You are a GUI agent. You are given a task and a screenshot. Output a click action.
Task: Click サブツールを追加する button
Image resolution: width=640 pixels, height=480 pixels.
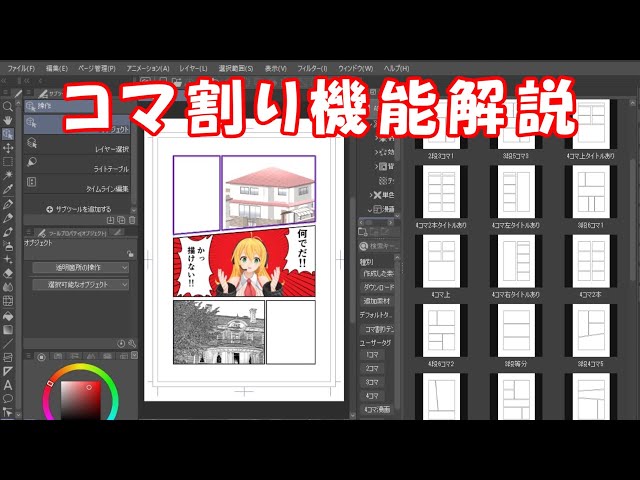78,209
